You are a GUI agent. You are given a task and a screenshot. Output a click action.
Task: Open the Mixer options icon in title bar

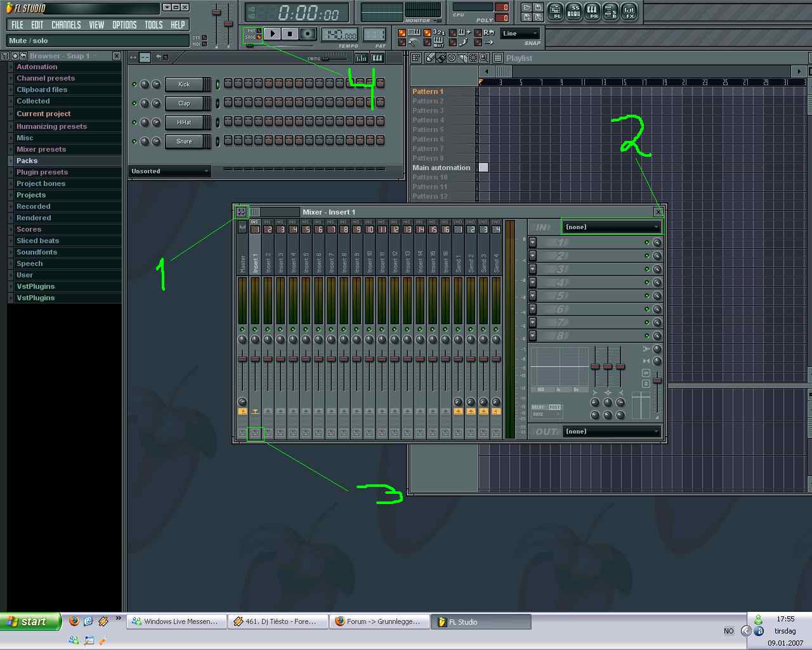tap(241, 212)
